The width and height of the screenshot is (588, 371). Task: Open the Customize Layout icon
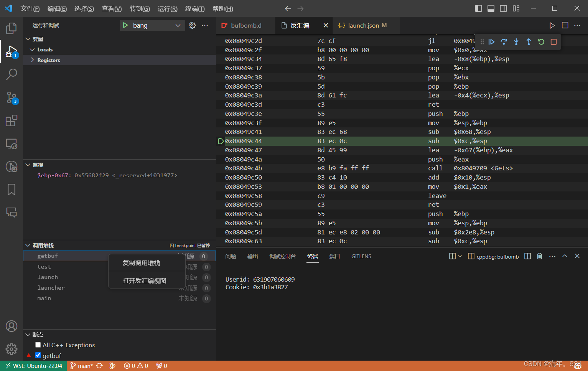pyautogui.click(x=516, y=8)
